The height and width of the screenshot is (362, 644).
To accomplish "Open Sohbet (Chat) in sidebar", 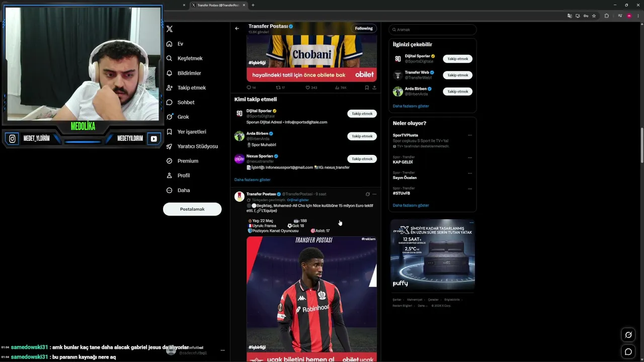I will (x=180, y=102).
